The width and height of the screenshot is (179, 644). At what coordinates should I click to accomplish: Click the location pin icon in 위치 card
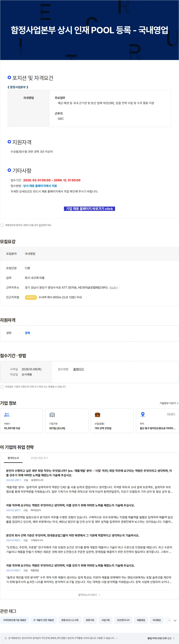(x=143, y=414)
